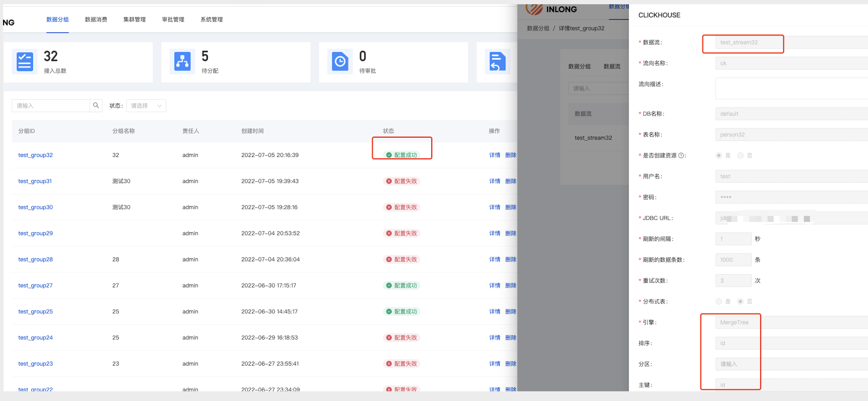Click the INLONG logo icon
The height and width of the screenshot is (401, 868).
click(534, 9)
